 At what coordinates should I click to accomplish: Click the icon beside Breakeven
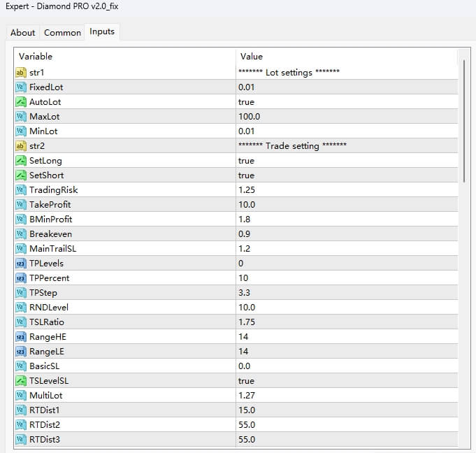click(21, 233)
